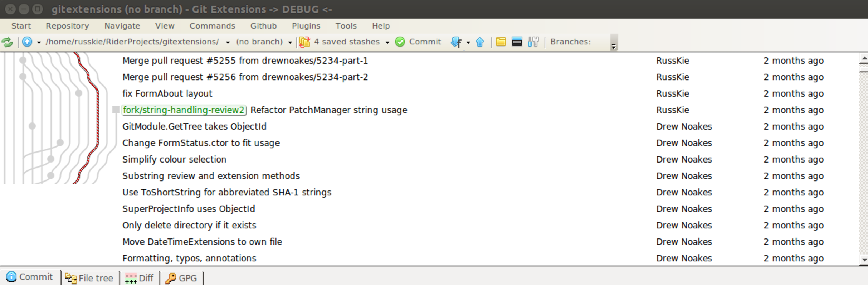This screenshot has width=868, height=285.
Task: Expand the repository path dropdown
Action: (x=228, y=42)
